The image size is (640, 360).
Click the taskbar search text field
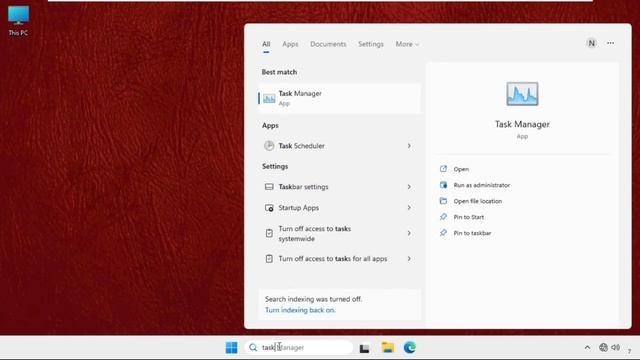pos(299,347)
